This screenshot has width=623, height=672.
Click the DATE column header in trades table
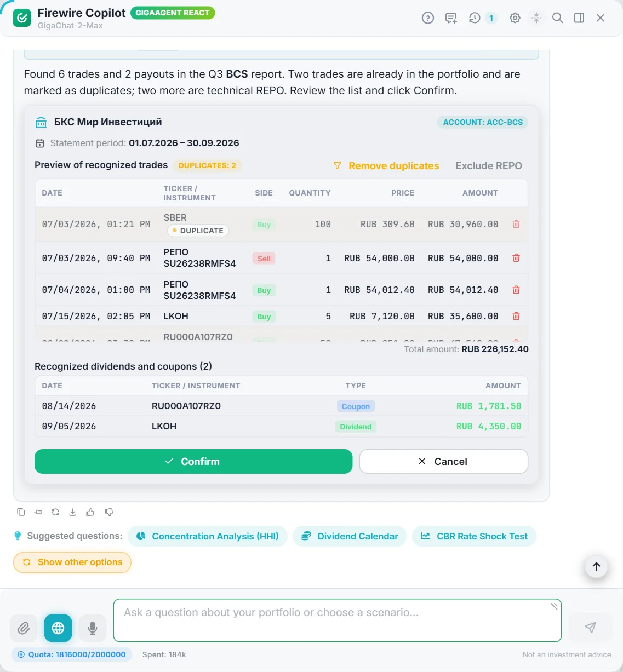click(x=52, y=193)
